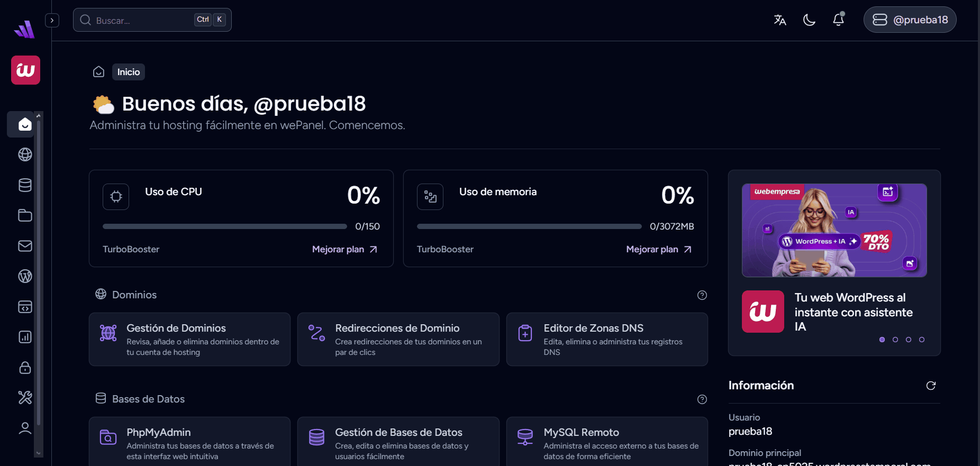Open the domains globe icon in sidebar
The width and height of the screenshot is (980, 466).
pos(25,154)
